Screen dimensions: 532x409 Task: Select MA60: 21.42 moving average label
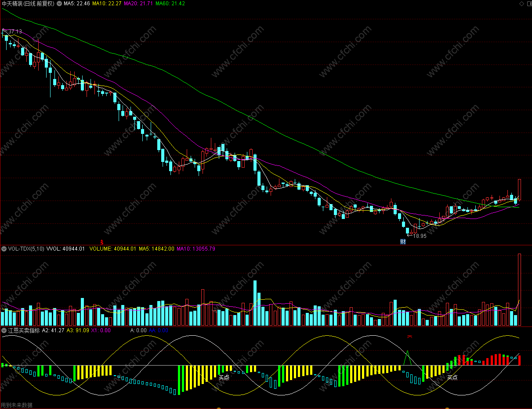coord(170,4)
